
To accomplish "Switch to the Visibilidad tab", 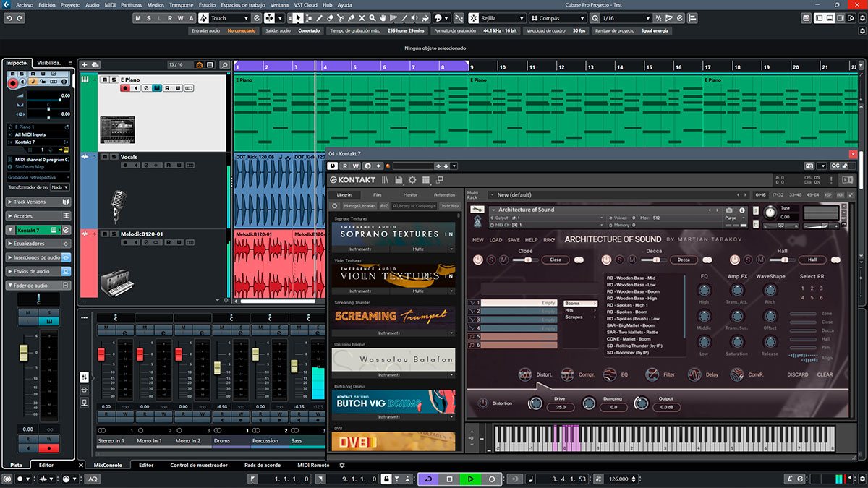I will (x=50, y=63).
